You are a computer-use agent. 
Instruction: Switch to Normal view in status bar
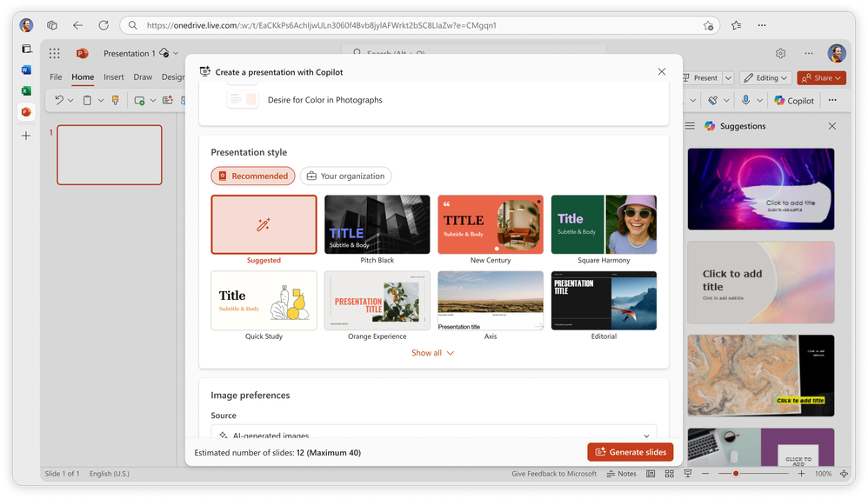651,474
